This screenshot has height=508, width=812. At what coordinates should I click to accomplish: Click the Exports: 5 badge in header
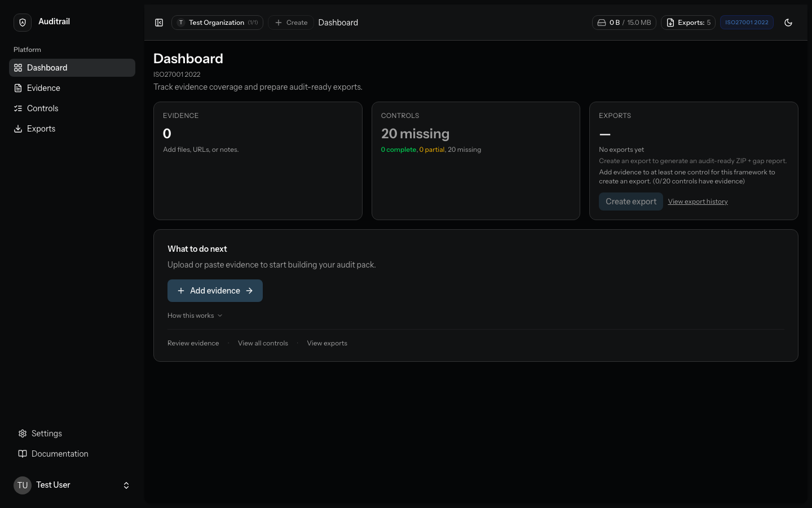[x=688, y=23]
